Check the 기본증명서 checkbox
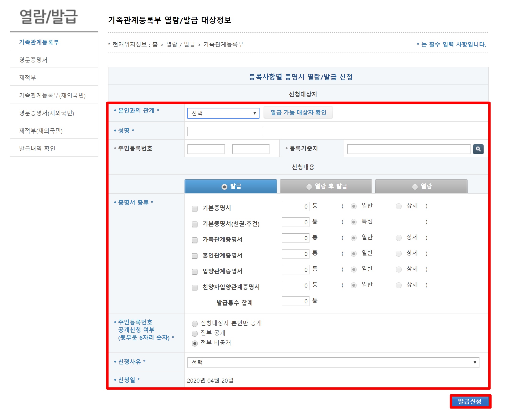This screenshot has height=420, width=508. 194,208
